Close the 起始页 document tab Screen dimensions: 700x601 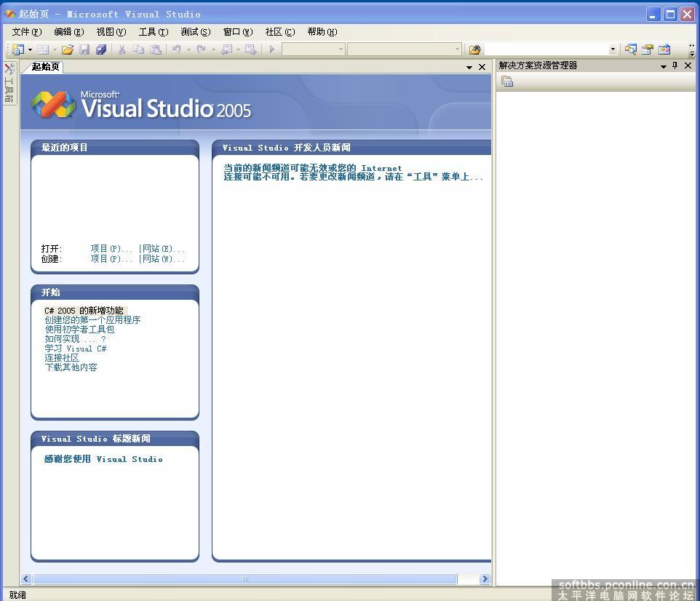pos(482,67)
